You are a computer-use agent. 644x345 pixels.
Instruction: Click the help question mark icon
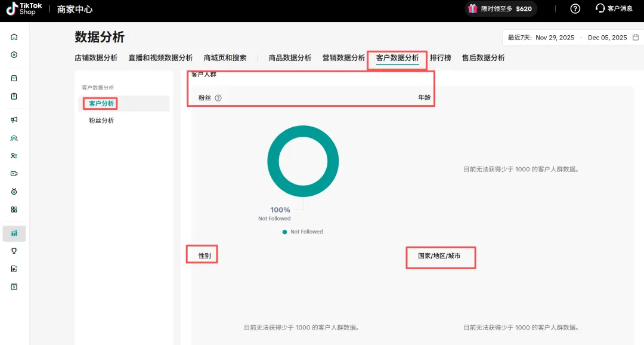(575, 9)
